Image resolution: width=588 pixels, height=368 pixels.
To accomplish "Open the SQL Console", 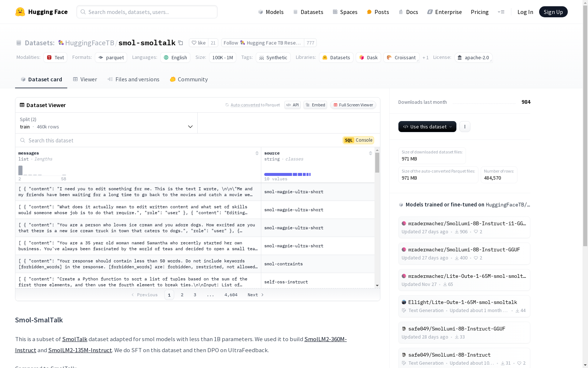I will (x=358, y=140).
